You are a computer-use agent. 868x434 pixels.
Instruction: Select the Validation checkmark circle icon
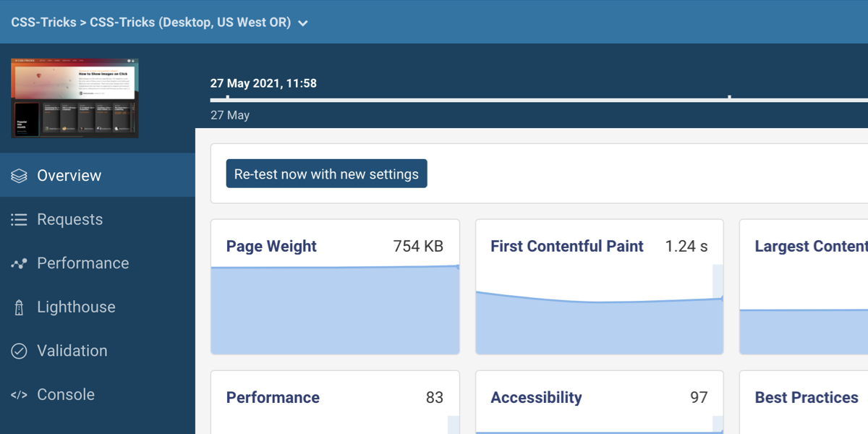(x=19, y=351)
